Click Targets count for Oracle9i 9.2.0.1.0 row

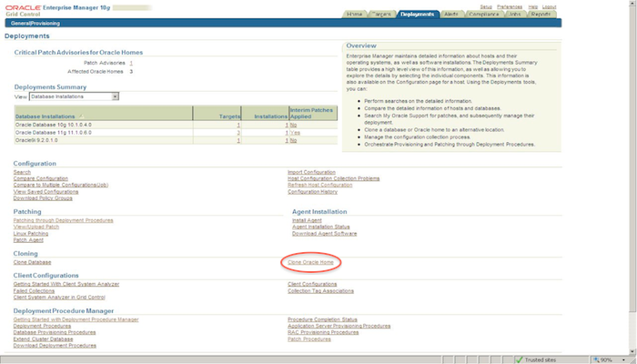pos(238,140)
